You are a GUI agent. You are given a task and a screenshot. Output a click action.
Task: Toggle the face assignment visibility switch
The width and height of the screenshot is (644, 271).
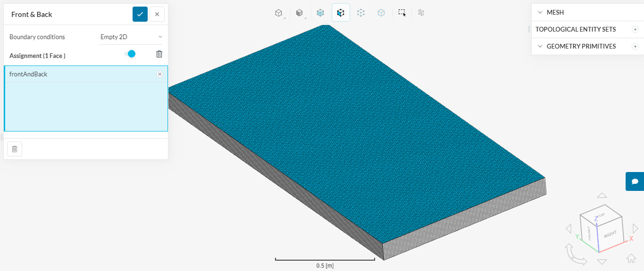130,54
